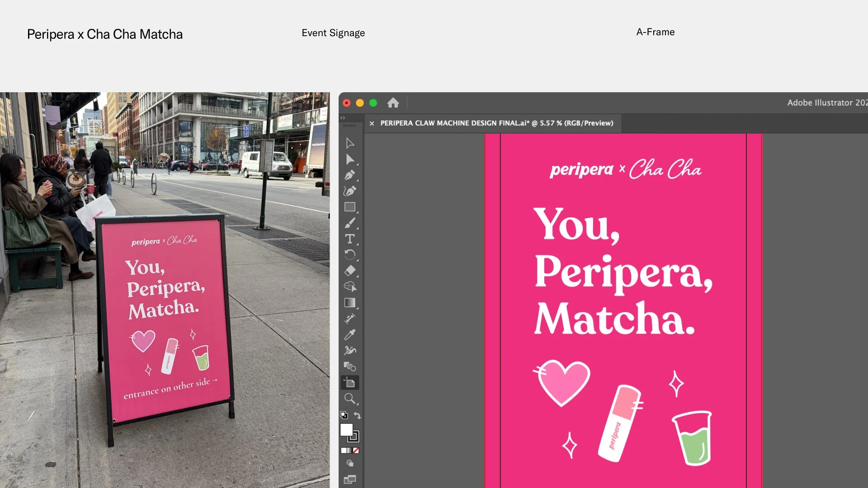Viewport: 868px width, 488px height.
Task: Click the 'Matcha.' headline on the artboard
Action: pos(614,319)
